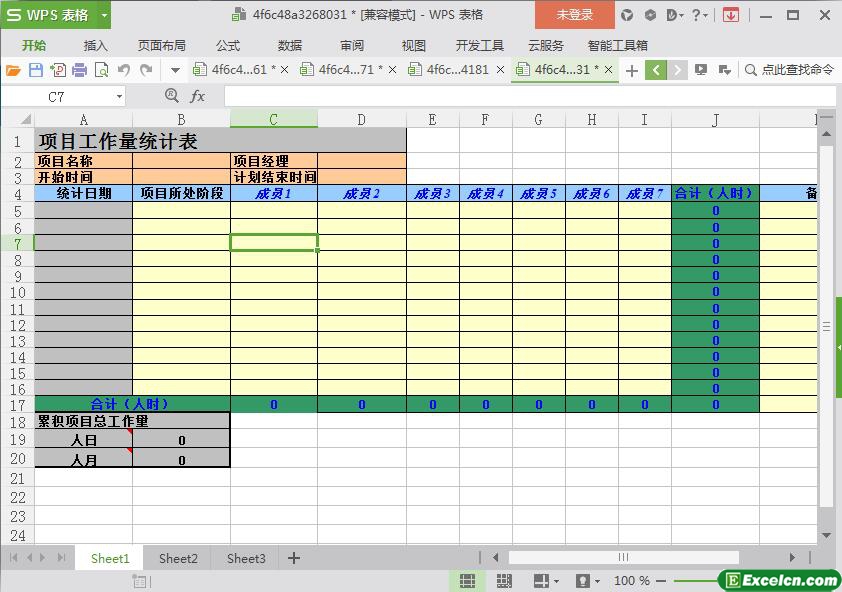Click the green previous document tab arrow
Image resolution: width=842 pixels, height=592 pixels.
click(x=656, y=70)
